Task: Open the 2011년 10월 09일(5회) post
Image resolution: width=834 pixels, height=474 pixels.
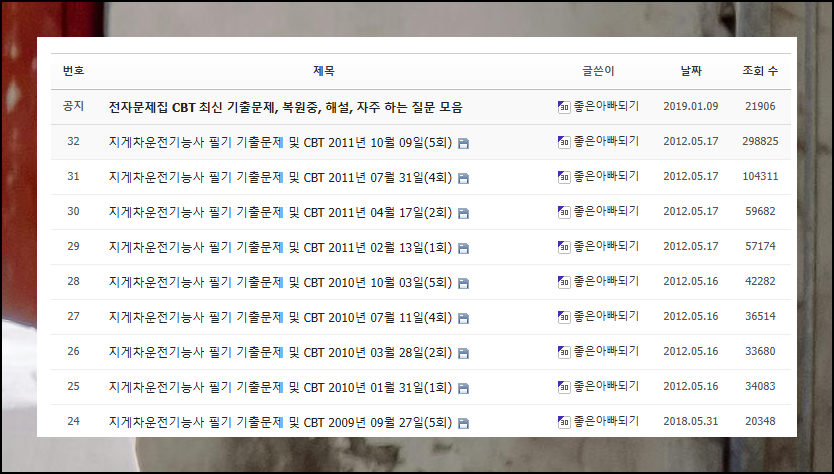Action: 280,143
